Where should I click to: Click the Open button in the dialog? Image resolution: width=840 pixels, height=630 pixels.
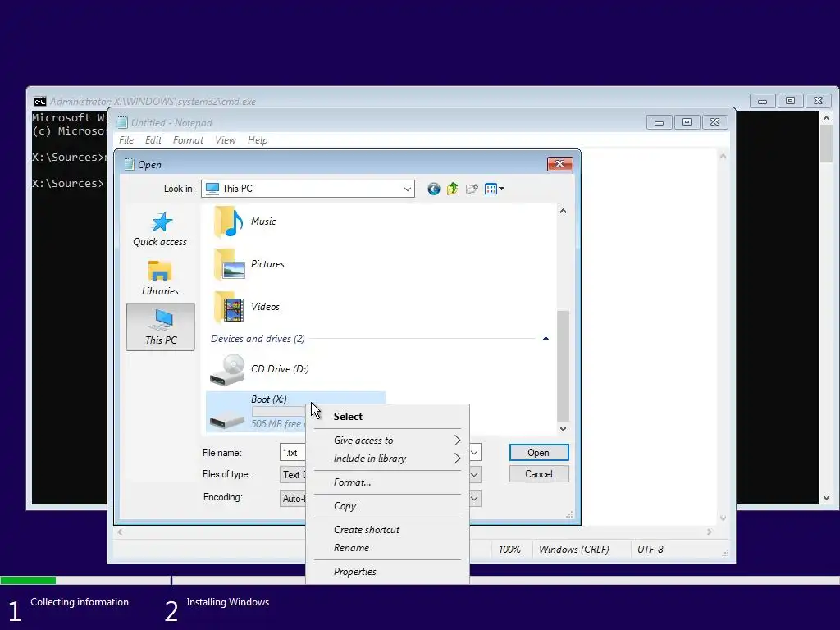[x=538, y=453]
